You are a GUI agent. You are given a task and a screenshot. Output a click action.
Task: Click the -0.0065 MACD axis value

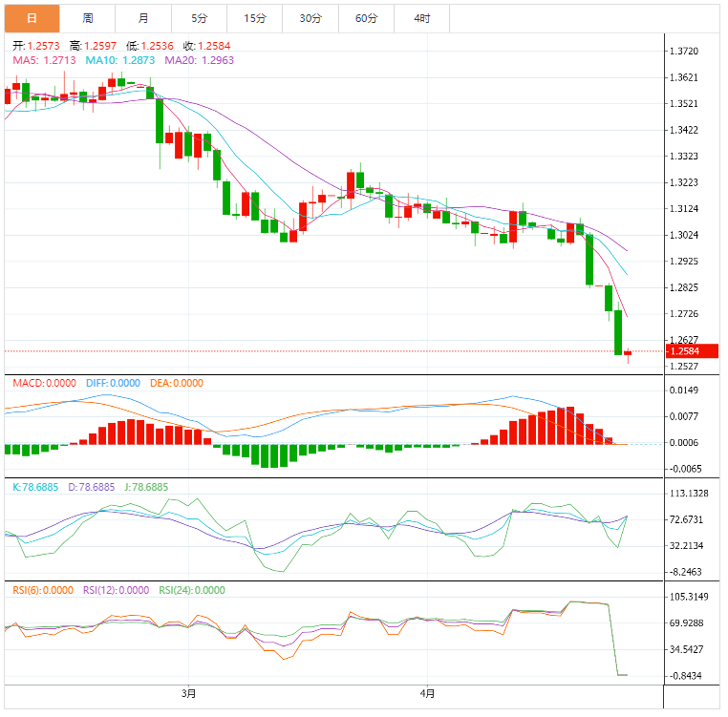click(x=685, y=469)
